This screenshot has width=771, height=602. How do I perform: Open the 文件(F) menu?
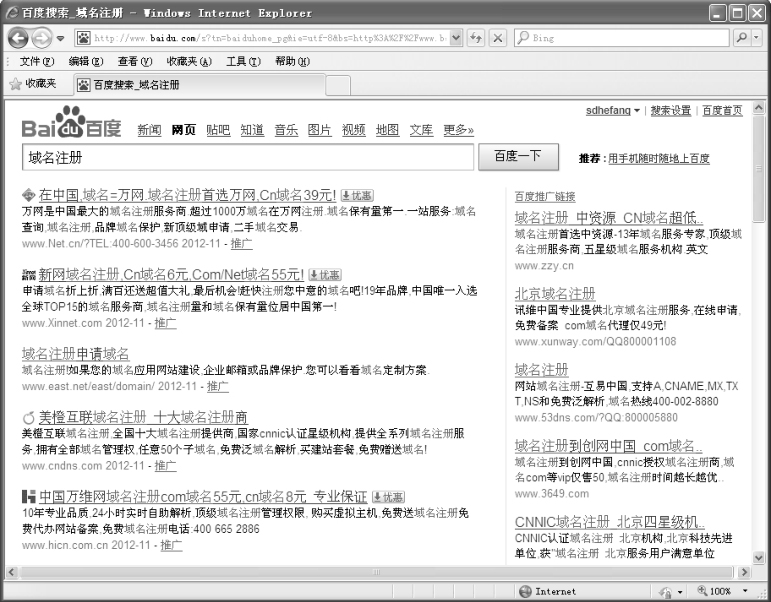(36, 61)
